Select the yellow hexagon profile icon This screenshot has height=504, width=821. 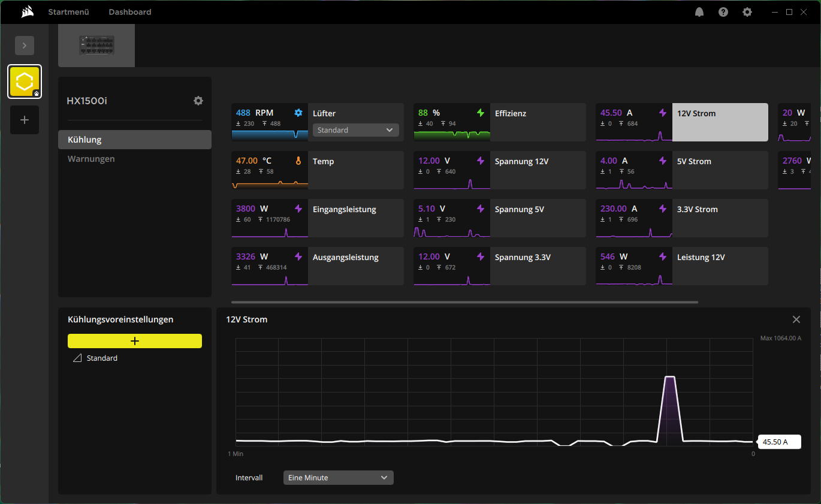pos(25,82)
